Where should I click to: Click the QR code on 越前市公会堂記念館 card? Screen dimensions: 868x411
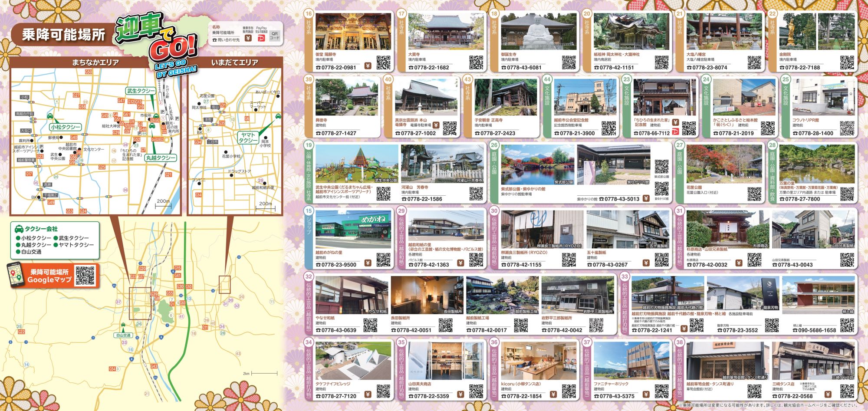(609, 128)
